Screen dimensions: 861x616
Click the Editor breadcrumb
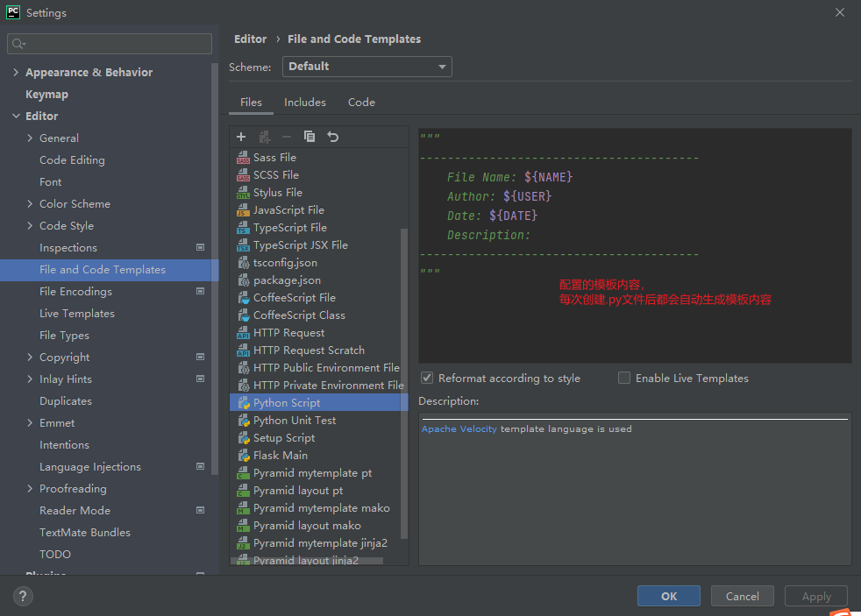coord(251,39)
